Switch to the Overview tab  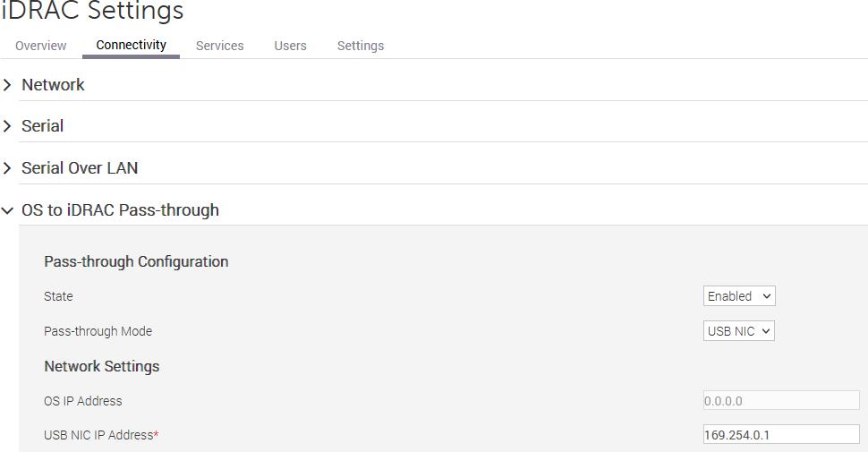point(41,46)
